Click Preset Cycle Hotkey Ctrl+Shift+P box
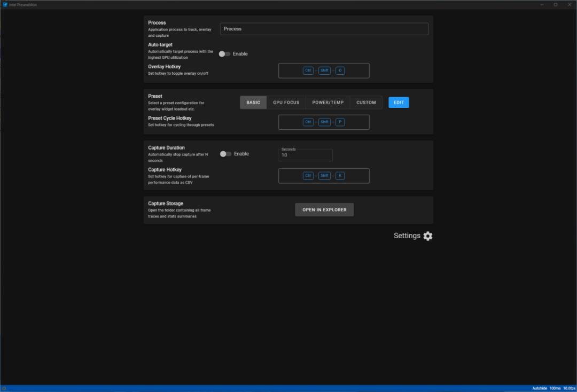Image resolution: width=577 pixels, height=392 pixels. coord(324,122)
